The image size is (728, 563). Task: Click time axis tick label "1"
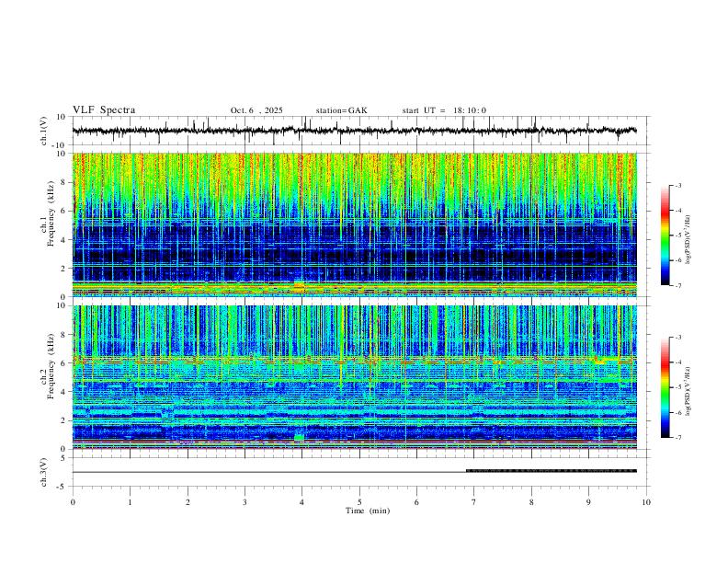130,502
